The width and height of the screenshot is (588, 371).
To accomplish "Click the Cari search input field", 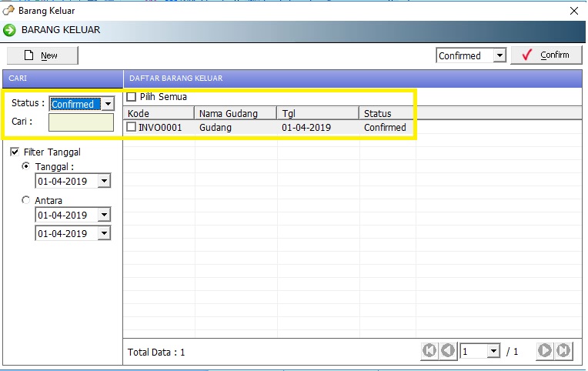I will [81, 122].
